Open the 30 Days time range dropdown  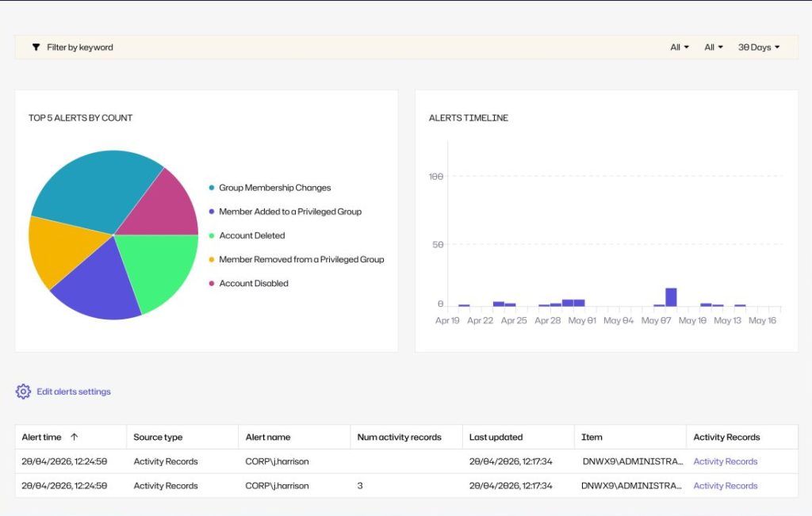pyautogui.click(x=759, y=47)
